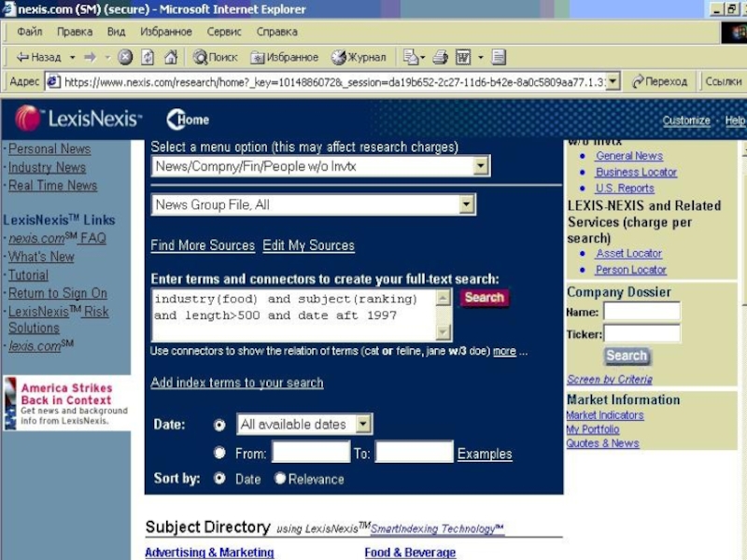This screenshot has width=747, height=560.
Task: Click the Customize link
Action: tap(686, 120)
